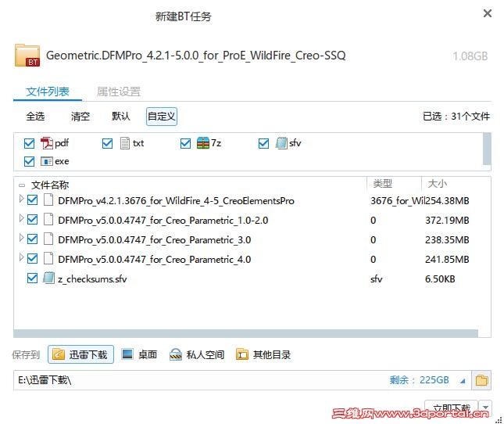Open the save path history dropdown arrow
The width and height of the screenshot is (504, 424).
pos(463,381)
